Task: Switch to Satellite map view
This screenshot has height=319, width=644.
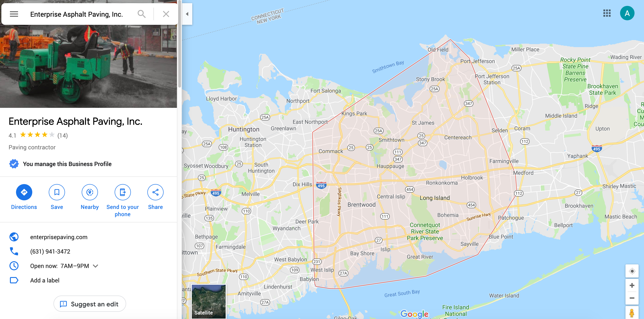Action: coord(208,301)
